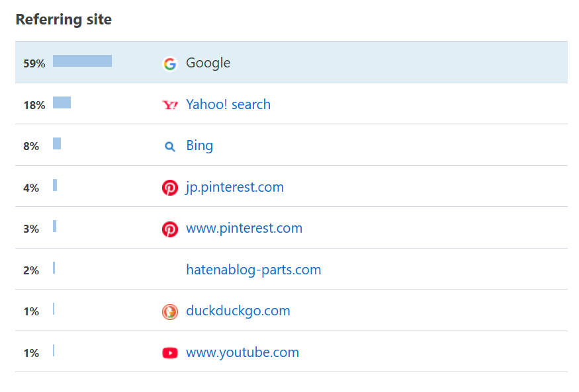The height and width of the screenshot is (392, 579).
Task: Click the 2% value text
Action: pos(31,270)
